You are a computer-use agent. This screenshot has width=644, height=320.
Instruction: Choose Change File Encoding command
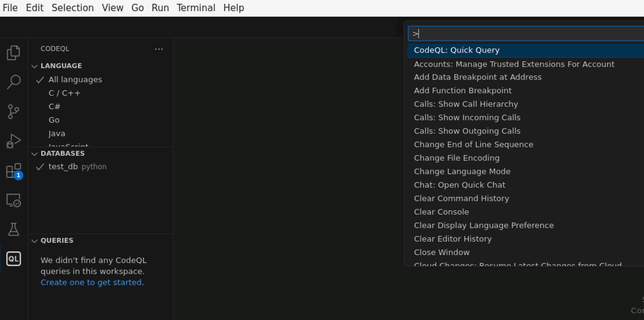(525, 158)
